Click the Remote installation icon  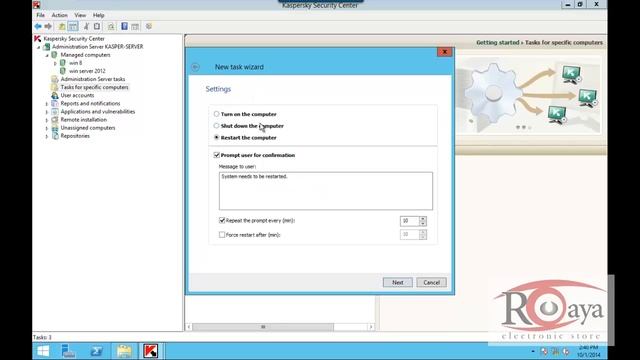(54, 120)
